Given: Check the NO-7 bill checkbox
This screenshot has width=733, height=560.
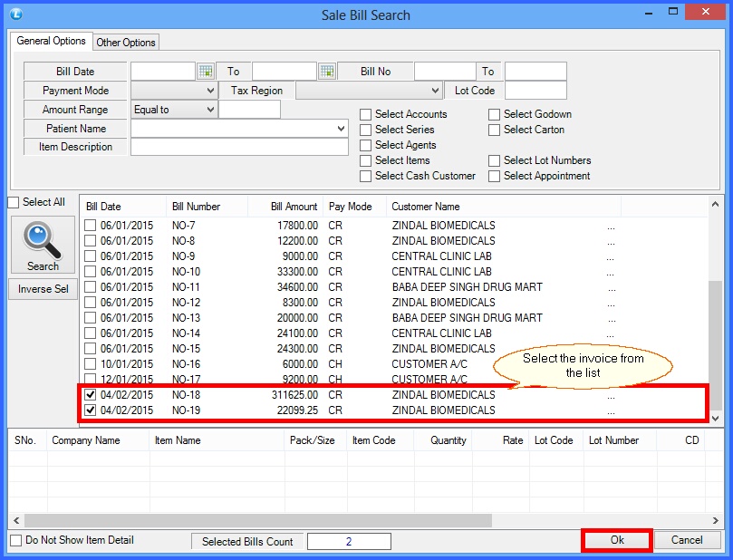Looking at the screenshot, I should pos(91,226).
